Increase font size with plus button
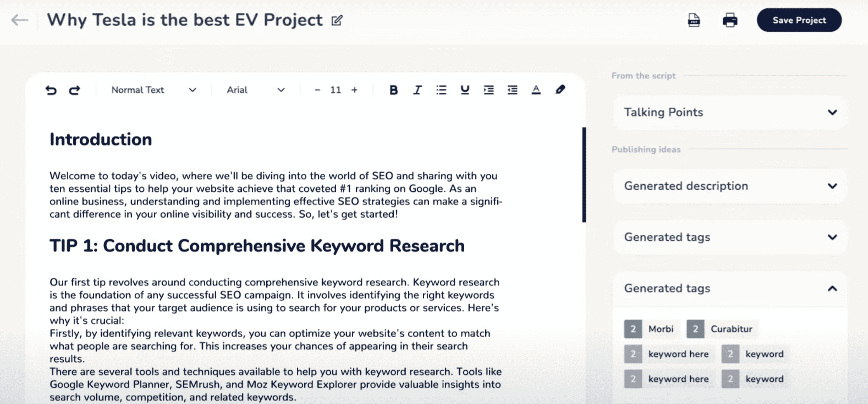868x404 pixels. 354,90
